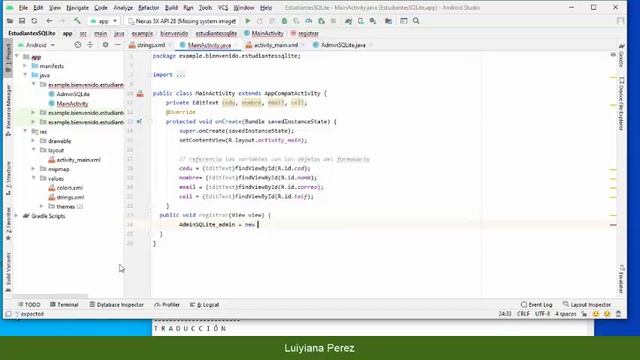Hide the Project panel with the dash icon
Image resolution: width=640 pixels, height=360 pixels.
tap(118, 45)
